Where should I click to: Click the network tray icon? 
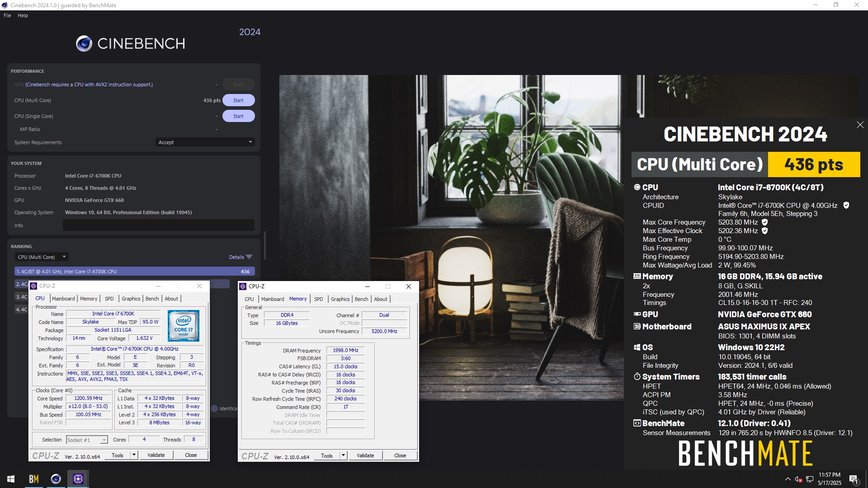tap(810, 479)
